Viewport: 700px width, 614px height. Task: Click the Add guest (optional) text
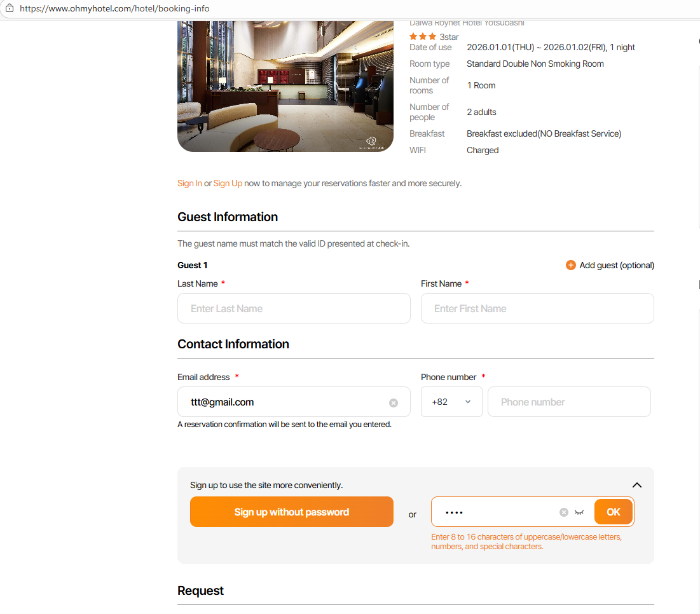[617, 265]
